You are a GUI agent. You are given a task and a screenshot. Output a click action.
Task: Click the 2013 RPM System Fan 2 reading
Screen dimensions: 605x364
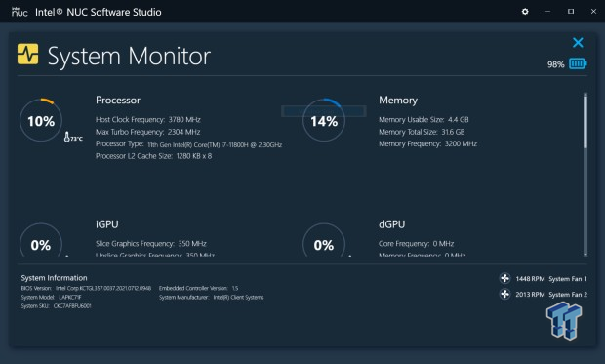pos(551,295)
